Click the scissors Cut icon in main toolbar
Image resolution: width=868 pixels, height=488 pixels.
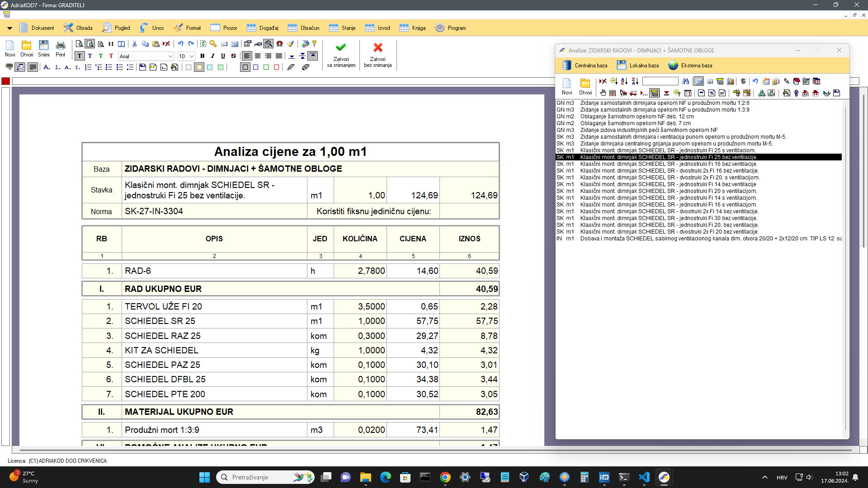click(134, 44)
